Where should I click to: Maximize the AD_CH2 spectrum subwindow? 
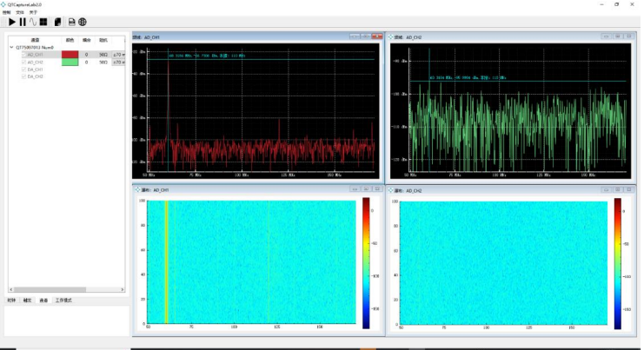pos(617,36)
